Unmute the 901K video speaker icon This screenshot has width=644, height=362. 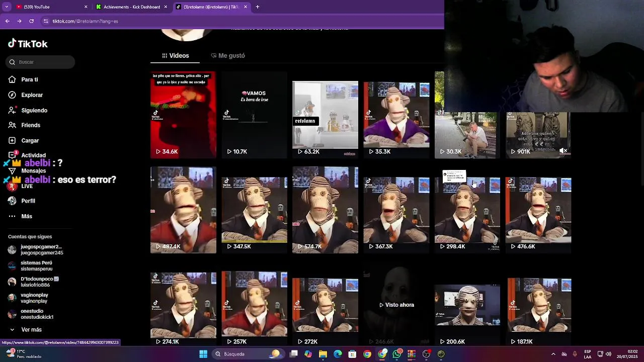563,151
